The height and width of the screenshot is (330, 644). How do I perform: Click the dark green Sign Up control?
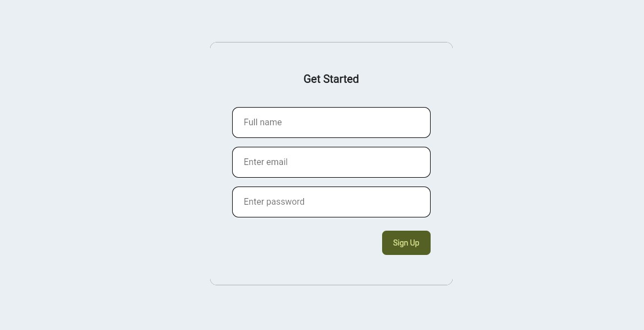tap(406, 243)
